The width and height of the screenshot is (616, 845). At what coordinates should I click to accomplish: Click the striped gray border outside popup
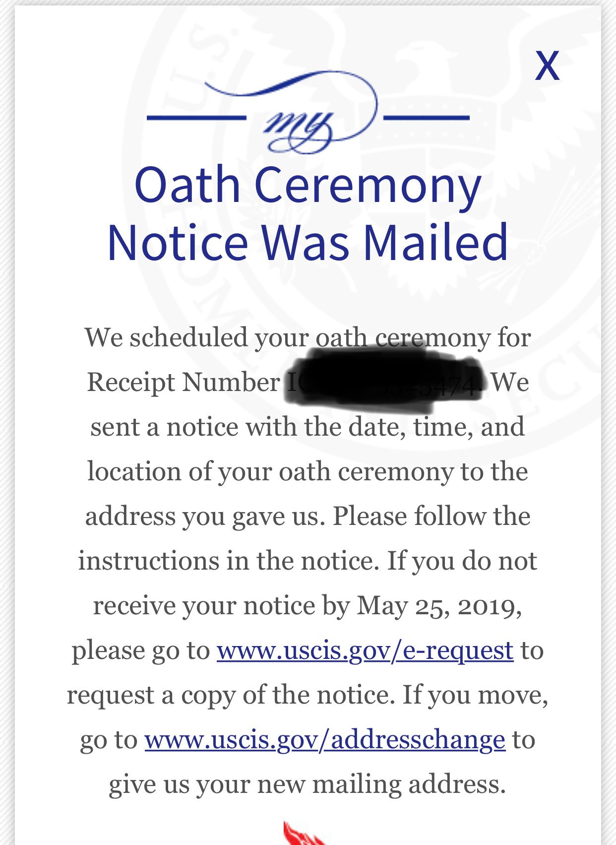7,422
